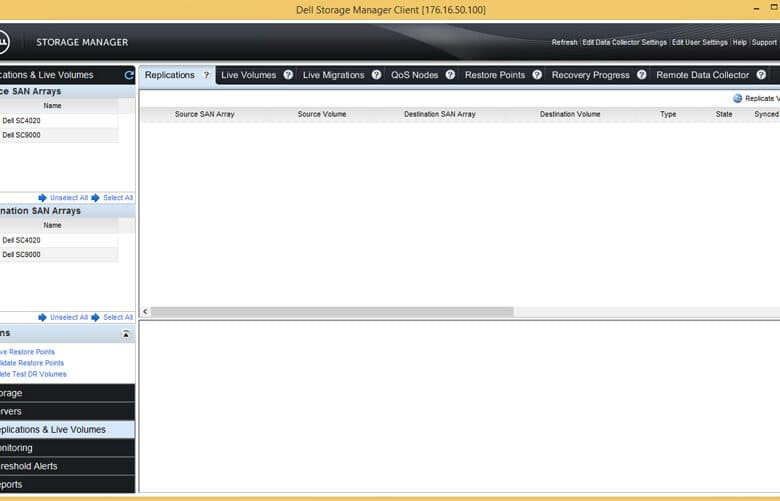Viewport: 780px width, 501px height.
Task: Select Dell SC9000 in Source SAN Arrays
Action: click(x=59, y=135)
